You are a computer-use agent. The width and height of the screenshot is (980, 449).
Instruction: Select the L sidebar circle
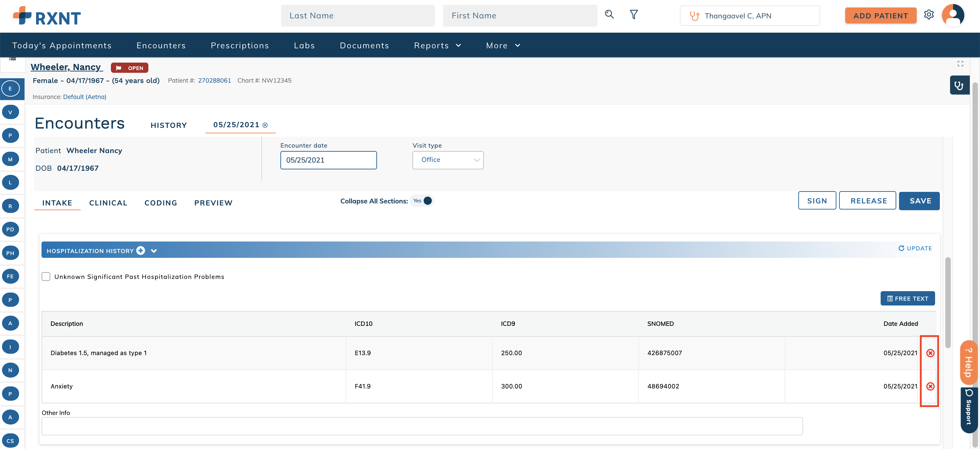[x=10, y=182]
